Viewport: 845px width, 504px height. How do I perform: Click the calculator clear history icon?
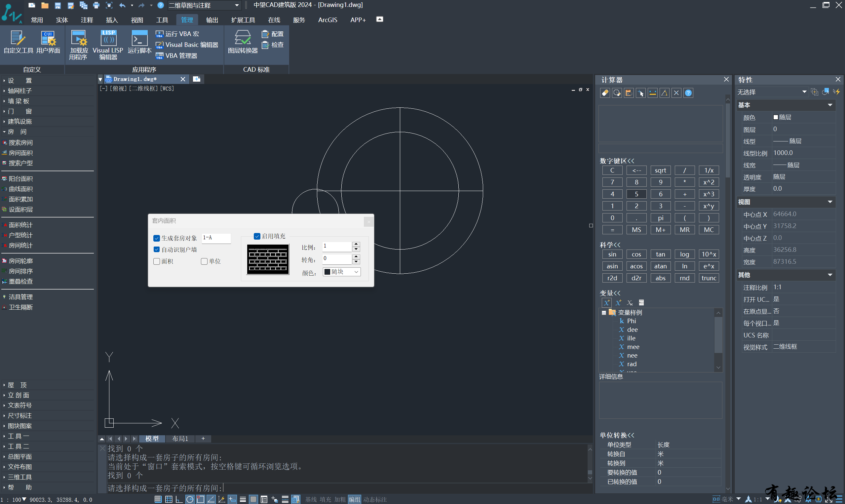pyautogui.click(x=617, y=93)
